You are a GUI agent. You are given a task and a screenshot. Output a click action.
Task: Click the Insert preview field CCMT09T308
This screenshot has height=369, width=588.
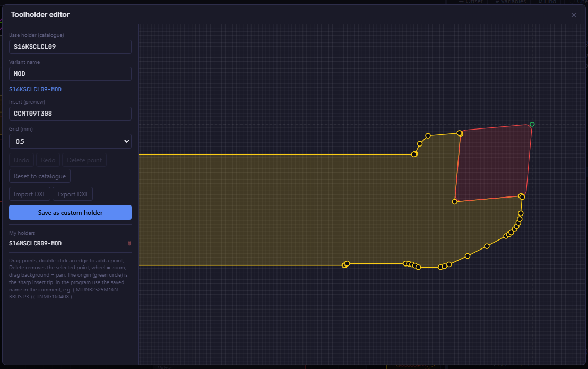coord(70,114)
